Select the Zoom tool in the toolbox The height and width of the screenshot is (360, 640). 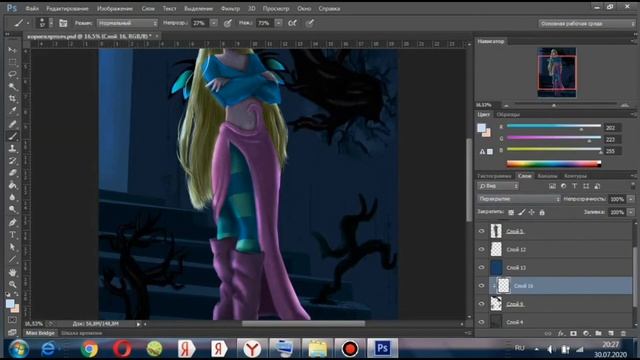click(x=12, y=284)
